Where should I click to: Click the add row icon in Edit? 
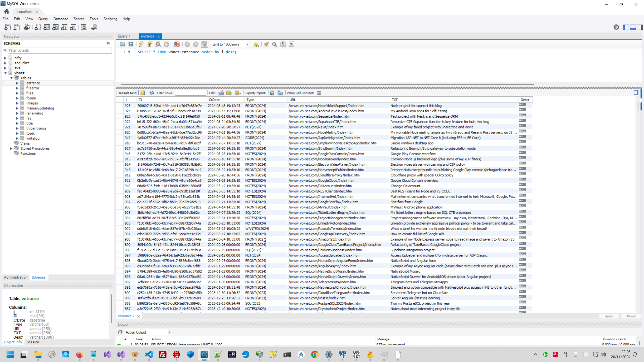click(x=229, y=93)
